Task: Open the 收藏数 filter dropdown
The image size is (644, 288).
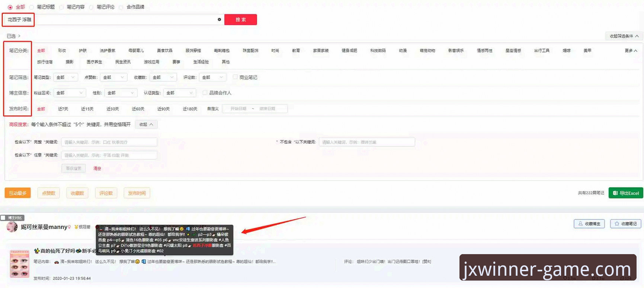Action: tap(163, 77)
